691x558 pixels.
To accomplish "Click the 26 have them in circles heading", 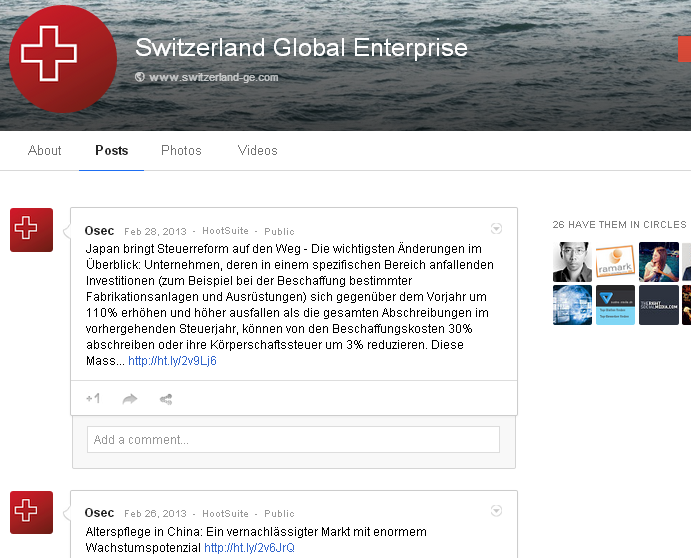I will (619, 224).
